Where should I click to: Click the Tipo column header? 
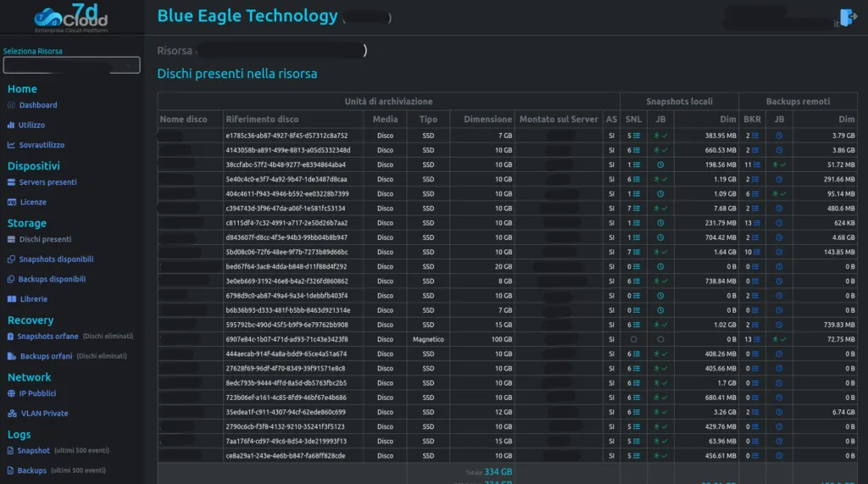[x=428, y=119]
